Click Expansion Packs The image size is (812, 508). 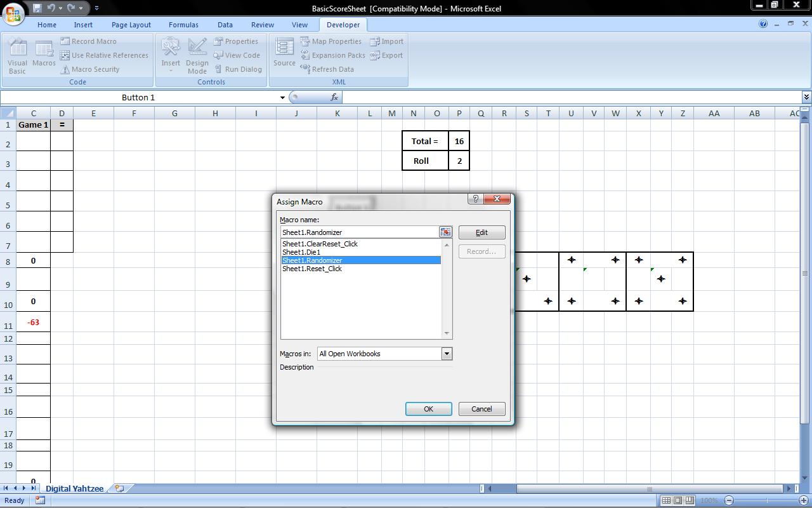[332, 55]
